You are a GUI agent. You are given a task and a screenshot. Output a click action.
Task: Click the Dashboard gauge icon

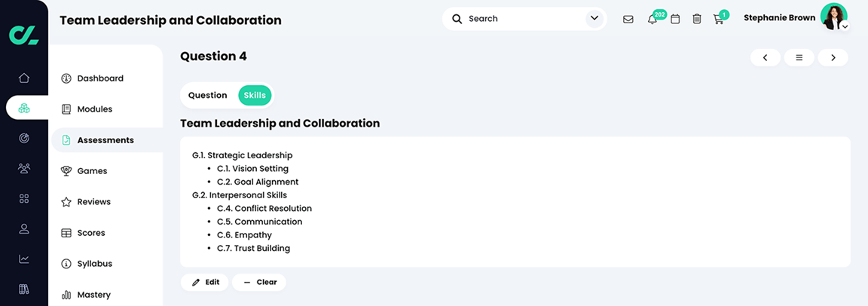coord(66,78)
